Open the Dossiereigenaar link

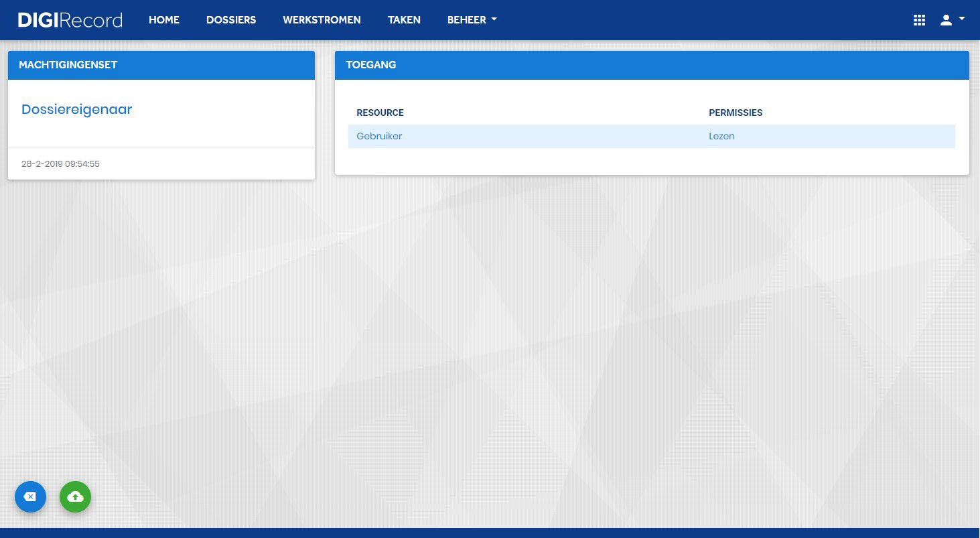[x=77, y=109]
